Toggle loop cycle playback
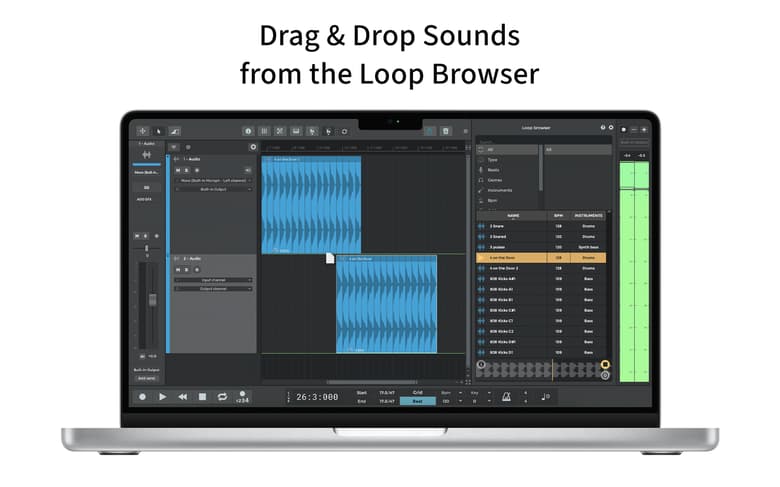 point(222,397)
